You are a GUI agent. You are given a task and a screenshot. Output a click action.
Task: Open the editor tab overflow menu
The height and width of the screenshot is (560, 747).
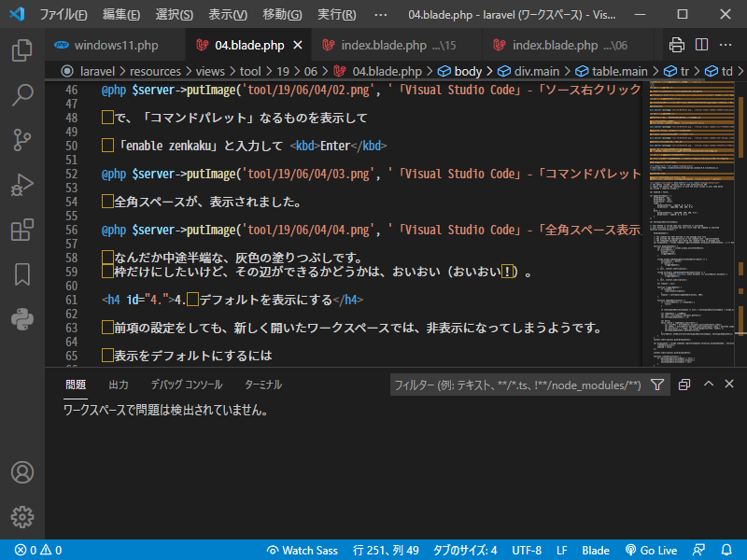click(726, 44)
